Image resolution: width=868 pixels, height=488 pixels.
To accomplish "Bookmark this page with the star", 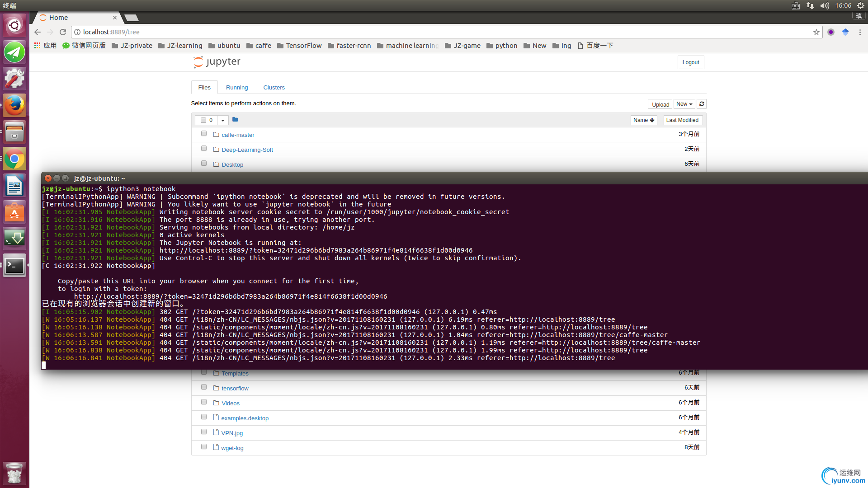I will [x=816, y=32].
